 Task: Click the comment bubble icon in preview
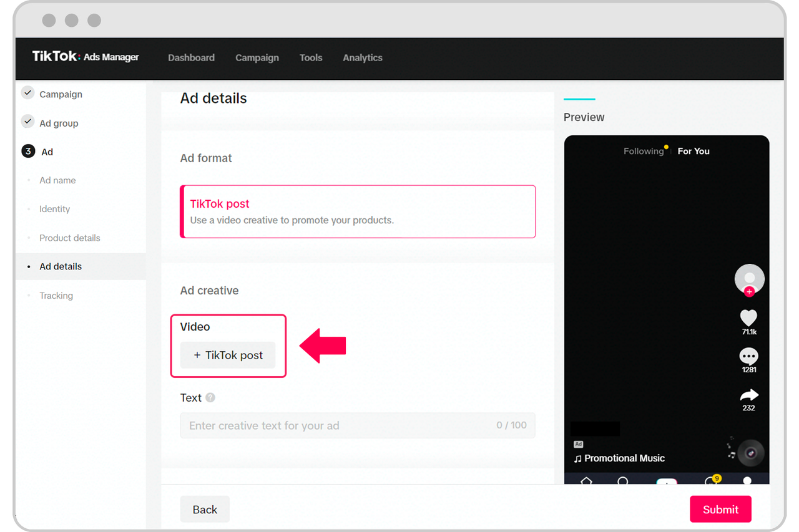748,356
